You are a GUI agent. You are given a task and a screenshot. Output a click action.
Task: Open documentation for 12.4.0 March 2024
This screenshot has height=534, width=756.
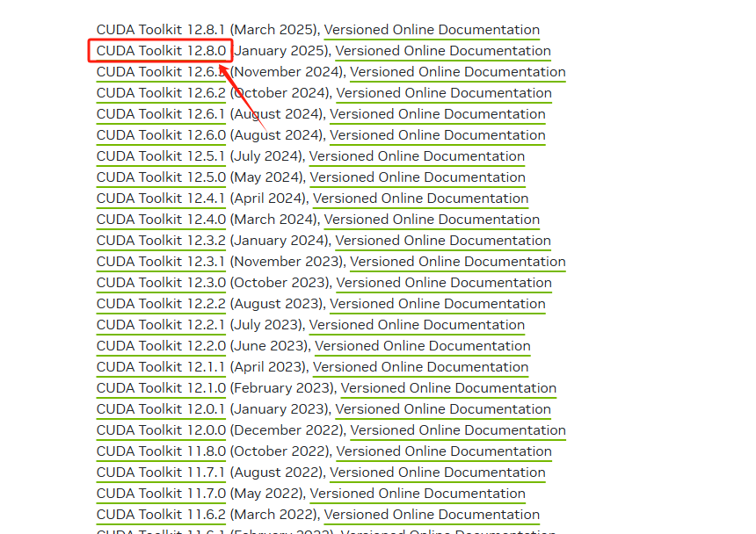432,220
